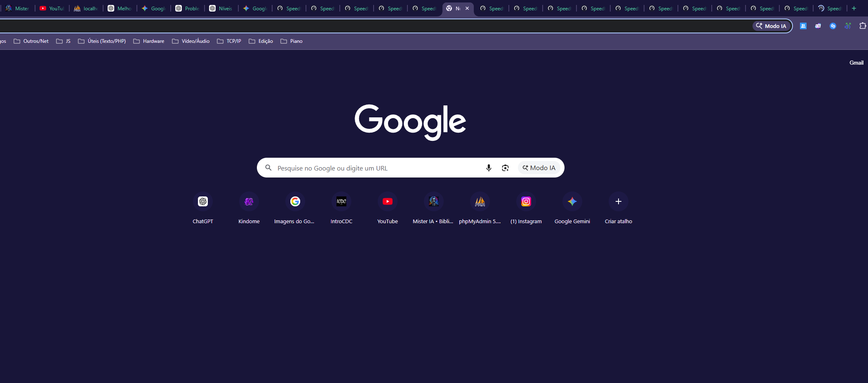Open the extensions puzzle icon
868x383 pixels.
863,26
